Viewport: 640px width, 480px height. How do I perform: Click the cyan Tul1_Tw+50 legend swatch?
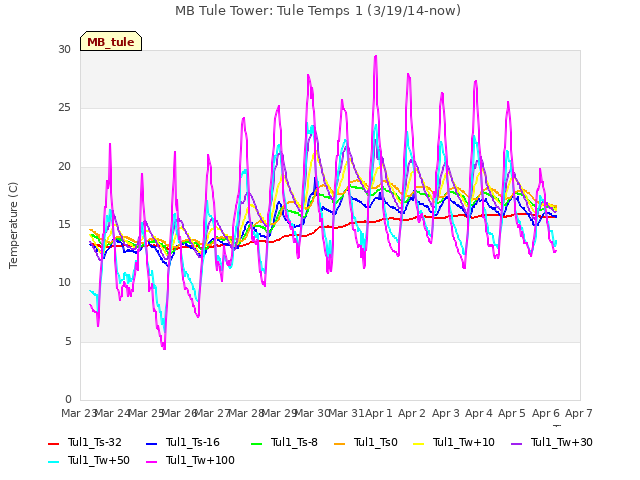click(x=54, y=462)
